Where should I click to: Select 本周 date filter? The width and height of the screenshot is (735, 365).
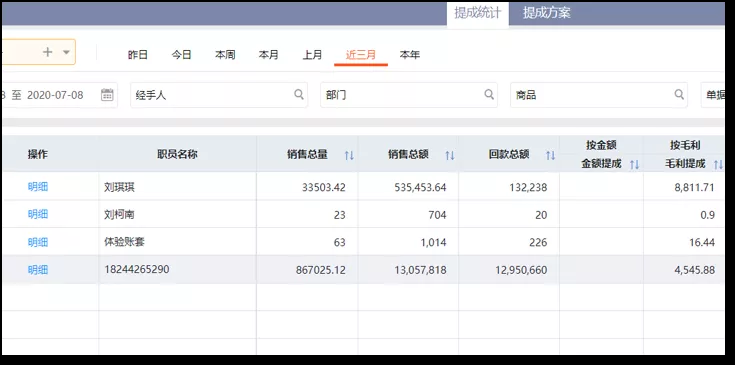(225, 55)
